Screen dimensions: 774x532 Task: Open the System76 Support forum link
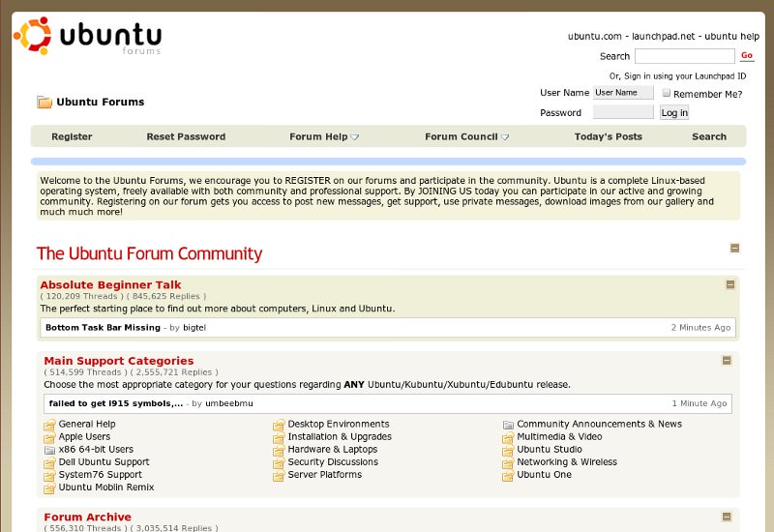(x=101, y=475)
